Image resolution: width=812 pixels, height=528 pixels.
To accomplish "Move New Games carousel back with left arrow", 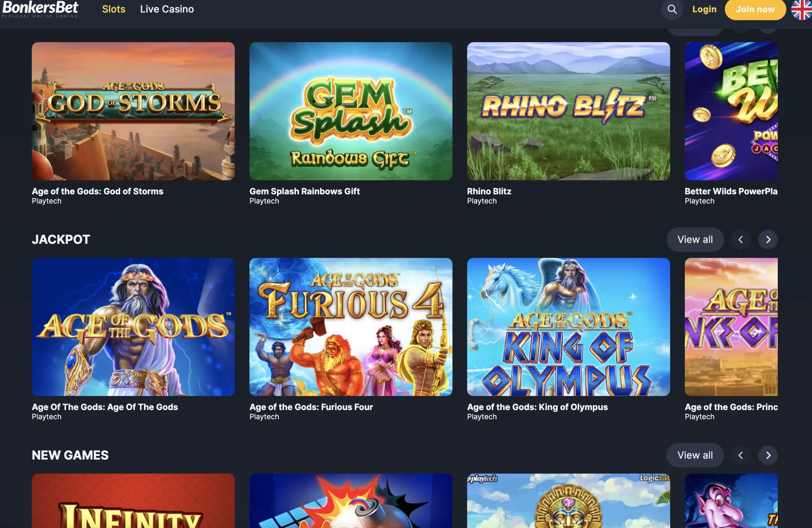I will (x=740, y=455).
